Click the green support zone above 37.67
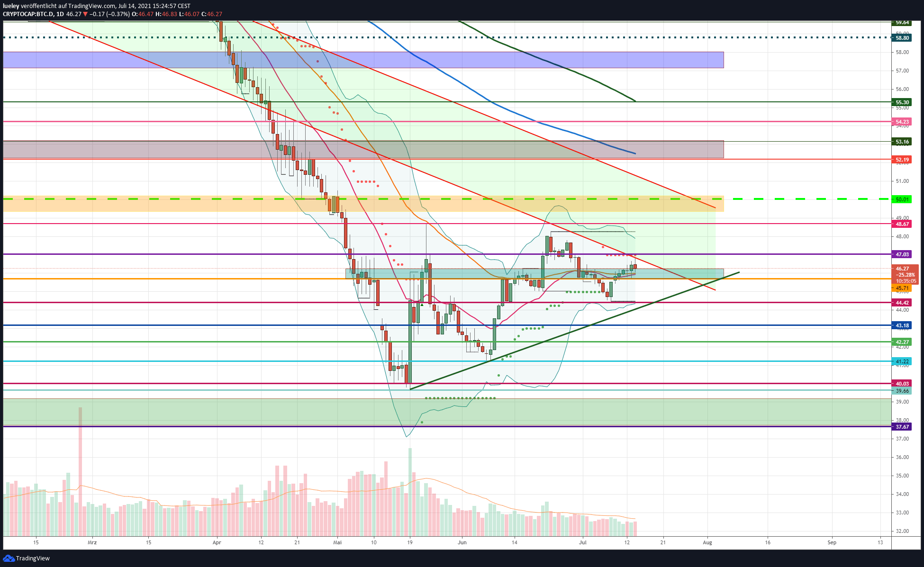 coord(446,412)
